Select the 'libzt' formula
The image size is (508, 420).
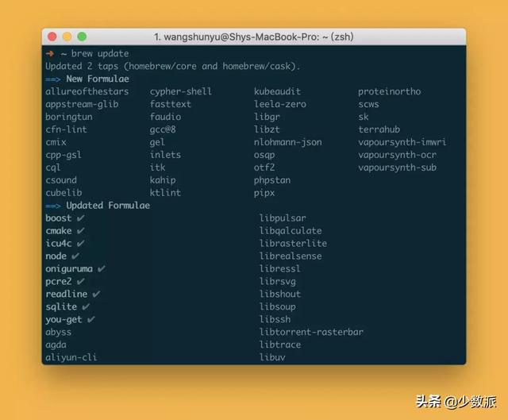pos(267,129)
